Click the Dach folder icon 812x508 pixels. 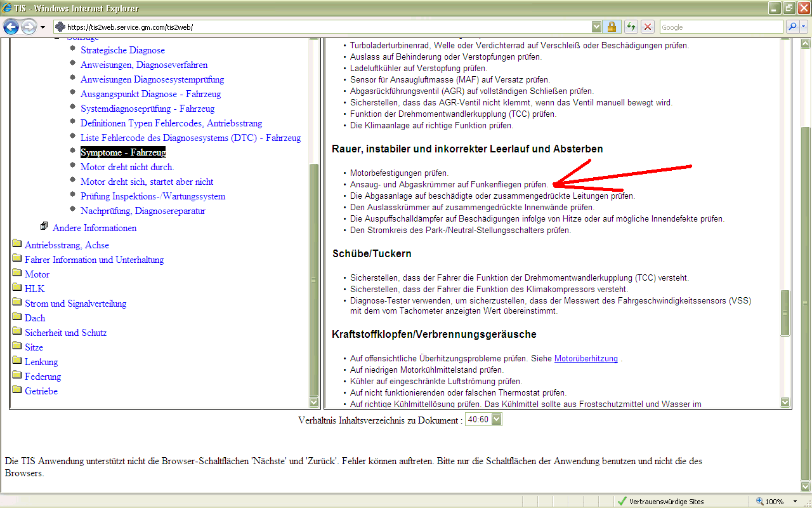click(x=17, y=317)
